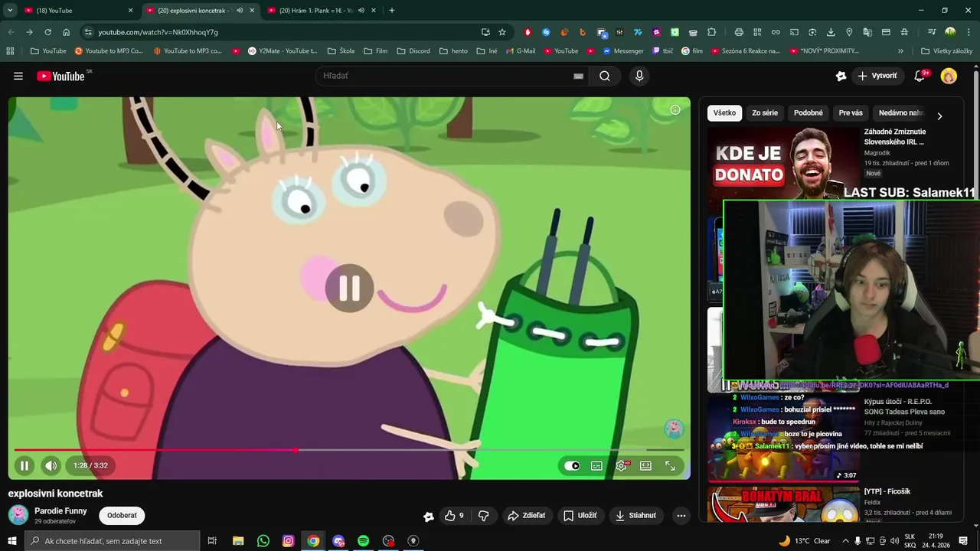The height and width of the screenshot is (551, 980).
Task: Reload the page
Action: (x=47, y=32)
